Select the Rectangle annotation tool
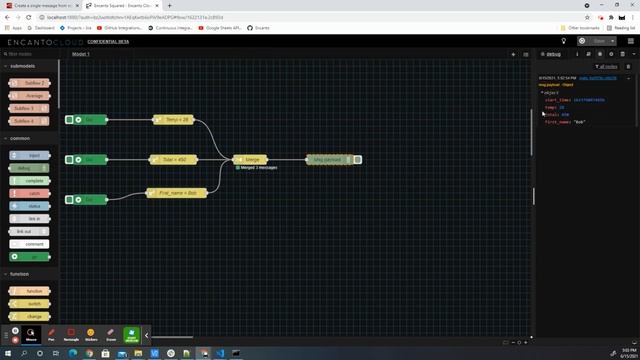Image resolution: width=640 pixels, height=360 pixels. 71,334
